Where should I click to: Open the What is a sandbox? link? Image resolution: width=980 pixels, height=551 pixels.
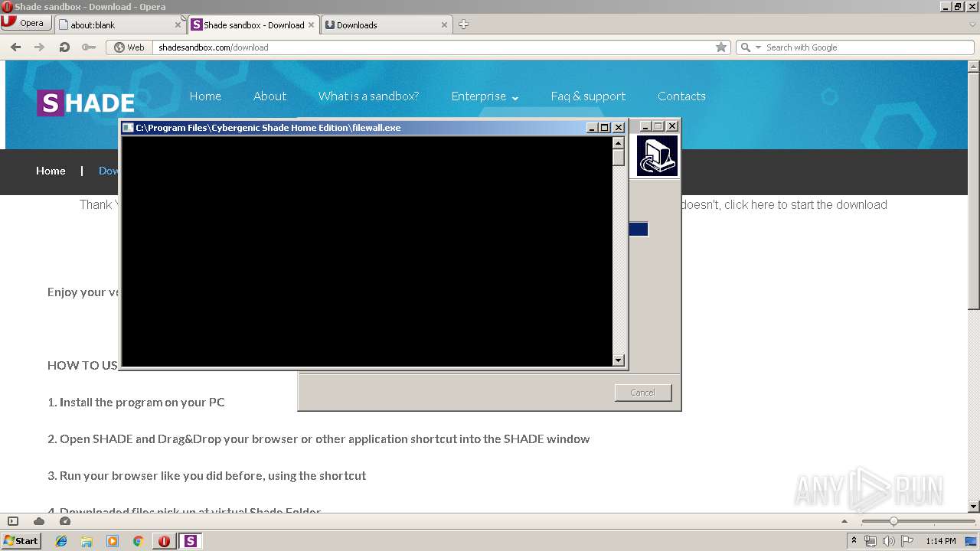pos(368,96)
